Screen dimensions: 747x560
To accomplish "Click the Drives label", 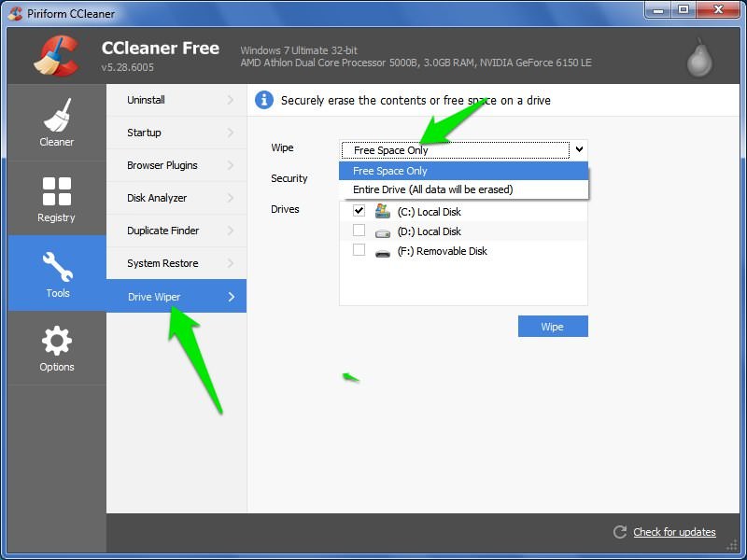I will tap(285, 209).
